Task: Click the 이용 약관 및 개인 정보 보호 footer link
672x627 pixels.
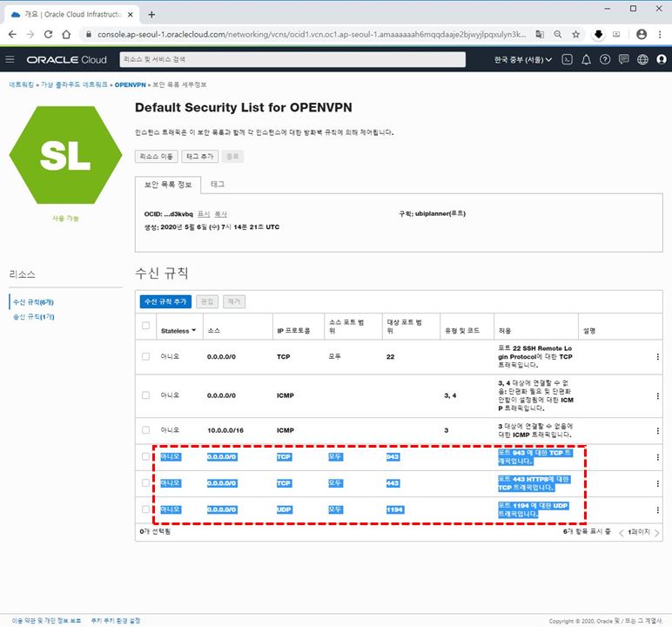Action: (46, 621)
